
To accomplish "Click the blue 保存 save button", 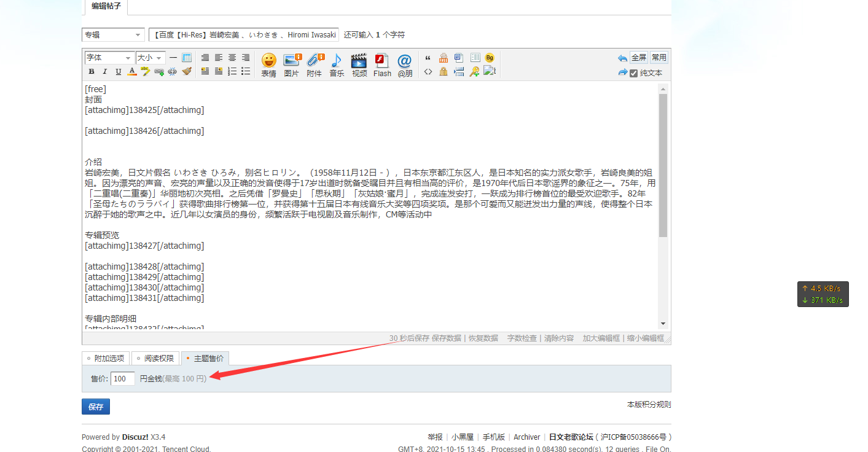I will (x=96, y=407).
